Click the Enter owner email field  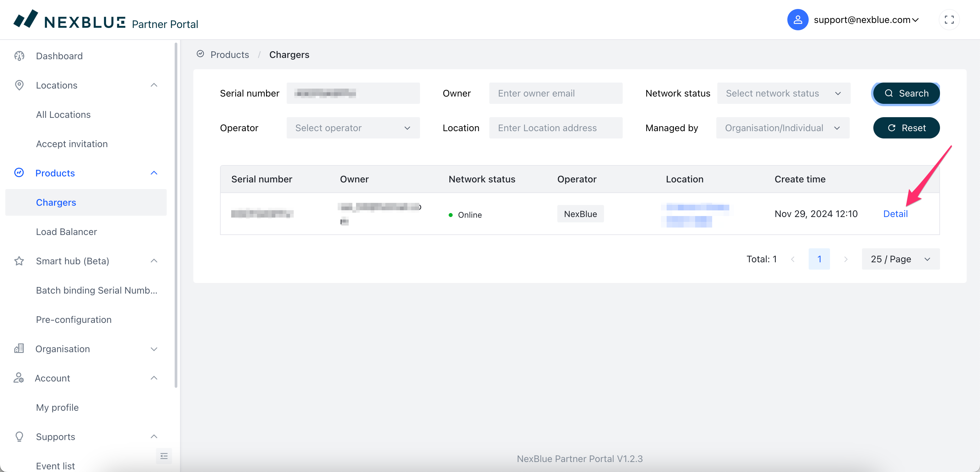[x=555, y=94]
